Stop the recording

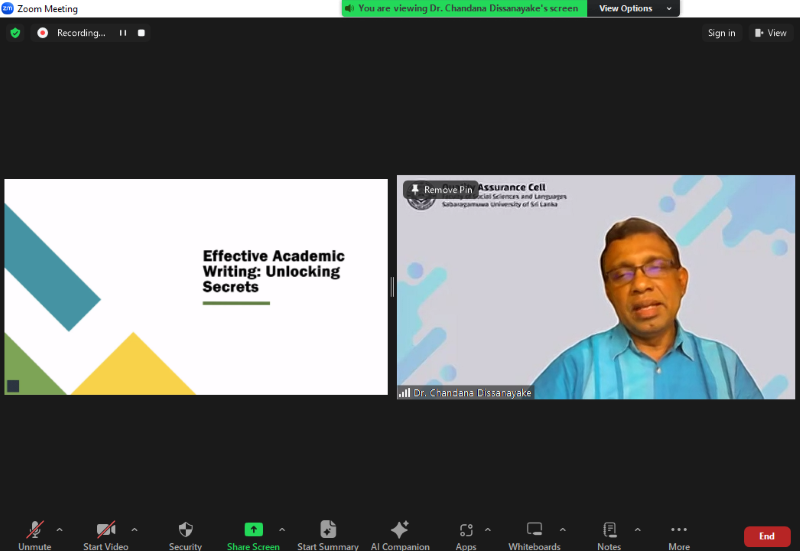point(141,33)
